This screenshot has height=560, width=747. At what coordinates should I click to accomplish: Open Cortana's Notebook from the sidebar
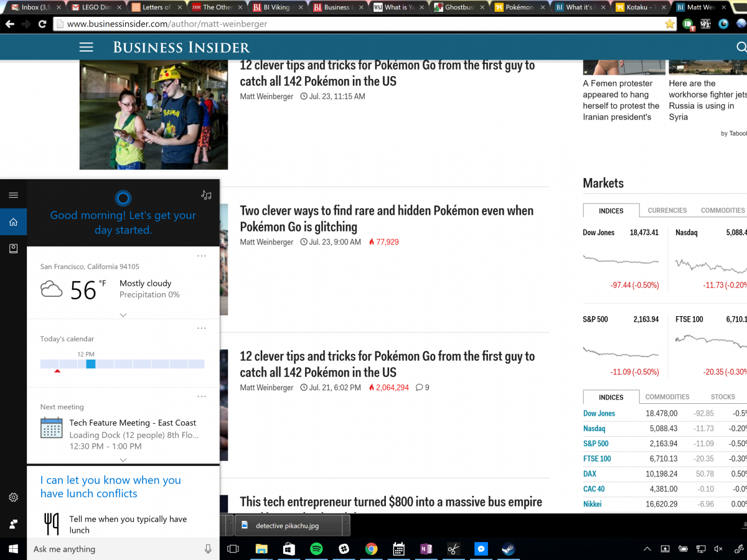point(13,248)
